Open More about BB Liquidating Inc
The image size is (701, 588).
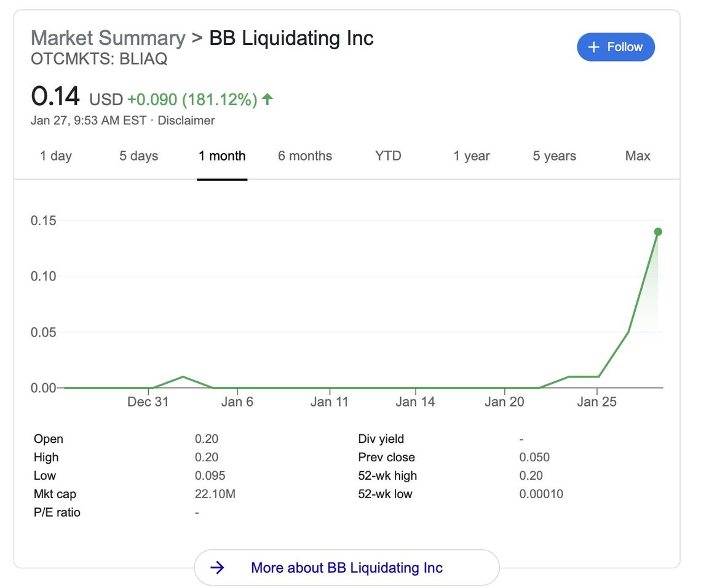pyautogui.click(x=346, y=568)
